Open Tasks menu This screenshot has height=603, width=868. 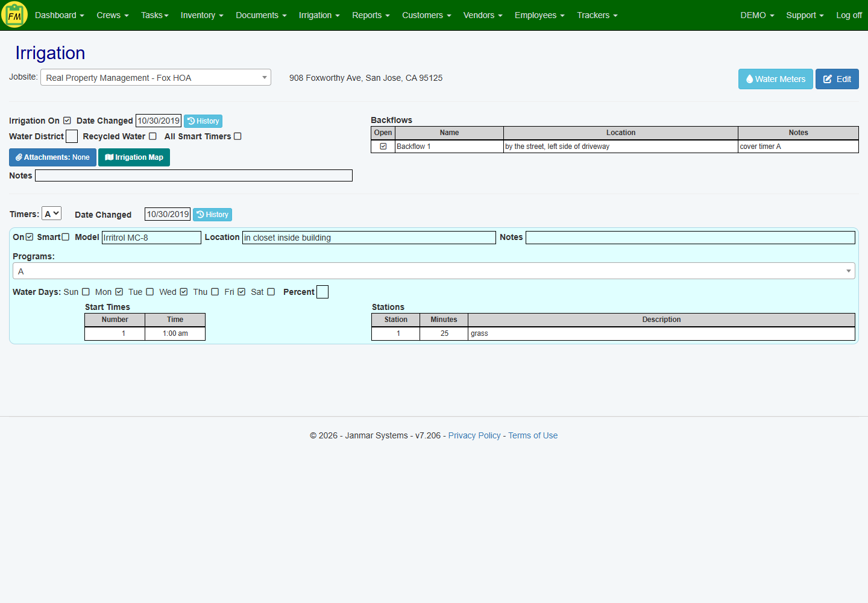[155, 15]
